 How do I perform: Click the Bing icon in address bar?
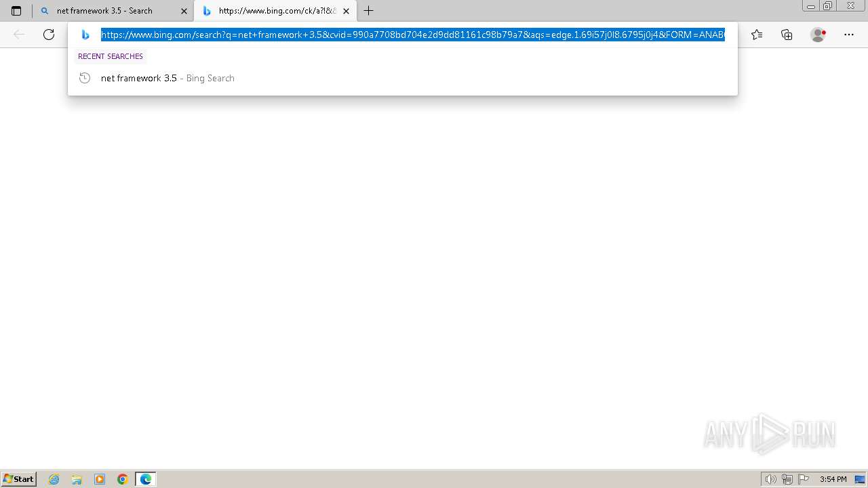[85, 35]
